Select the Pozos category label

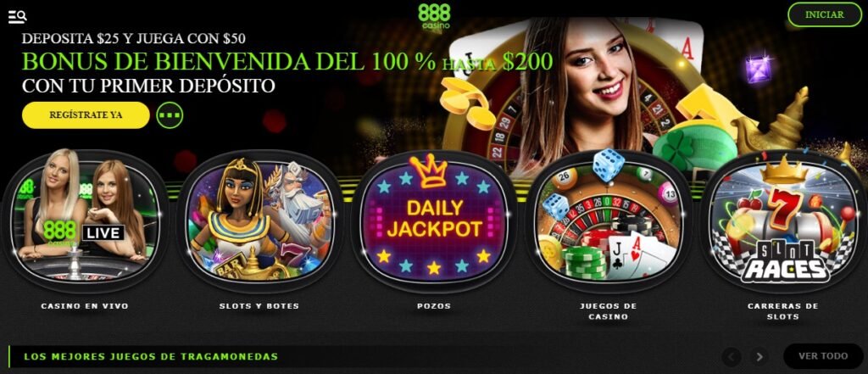[x=433, y=306]
